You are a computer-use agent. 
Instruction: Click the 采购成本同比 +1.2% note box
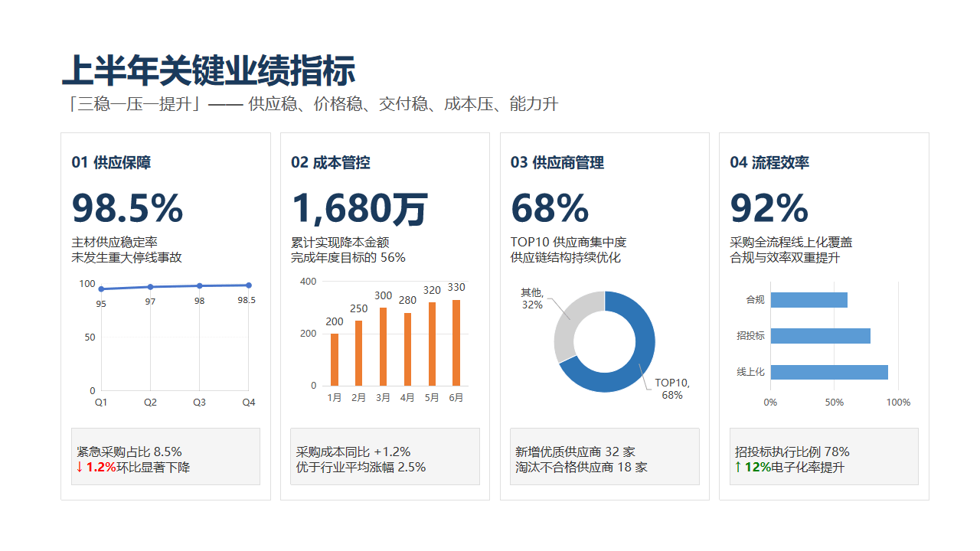point(385,456)
